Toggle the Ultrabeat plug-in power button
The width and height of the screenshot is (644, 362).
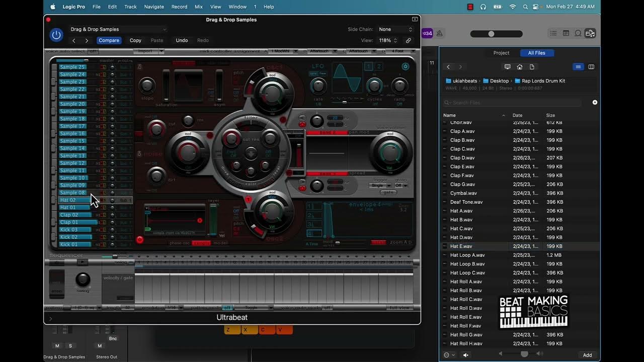pos(56,35)
